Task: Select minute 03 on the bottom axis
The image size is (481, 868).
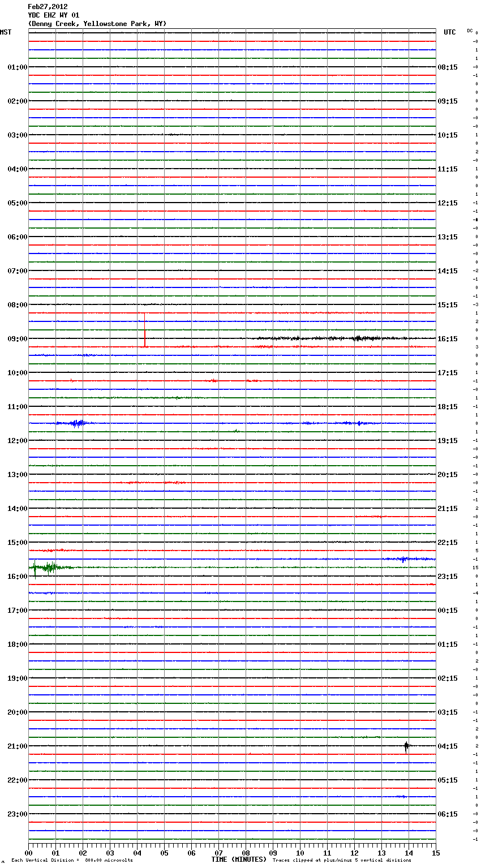Action: point(110,853)
